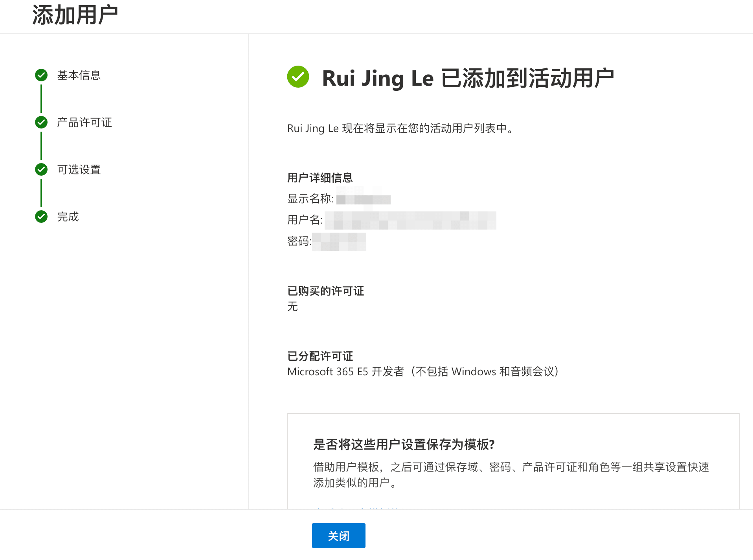The image size is (753, 560).
Task: Click the 用户详细信息 section heading
Action: click(320, 178)
